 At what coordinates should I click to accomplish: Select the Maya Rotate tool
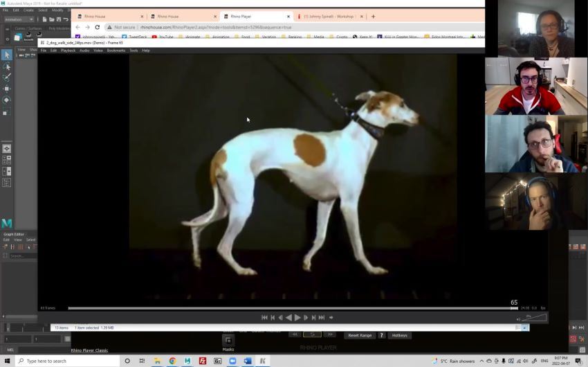coord(7,100)
